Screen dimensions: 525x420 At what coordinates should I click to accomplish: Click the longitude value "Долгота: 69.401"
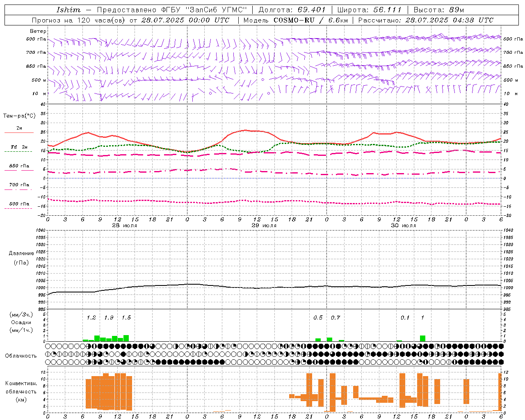coord(292,10)
